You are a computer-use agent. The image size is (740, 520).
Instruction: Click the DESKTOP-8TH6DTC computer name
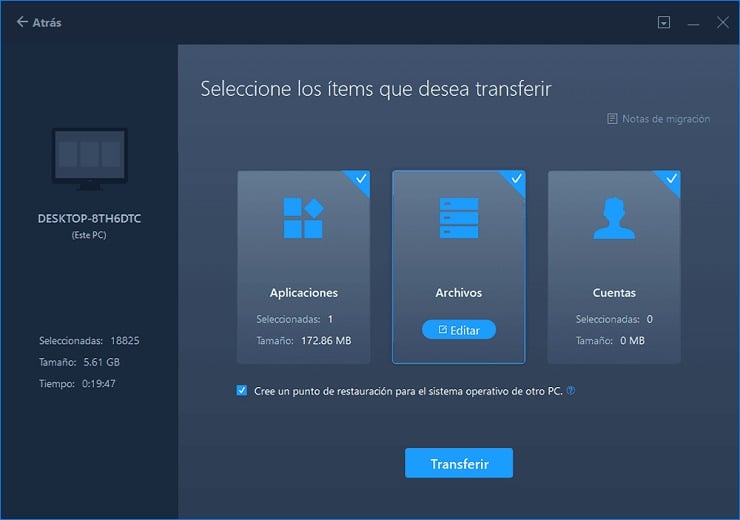[x=89, y=218]
